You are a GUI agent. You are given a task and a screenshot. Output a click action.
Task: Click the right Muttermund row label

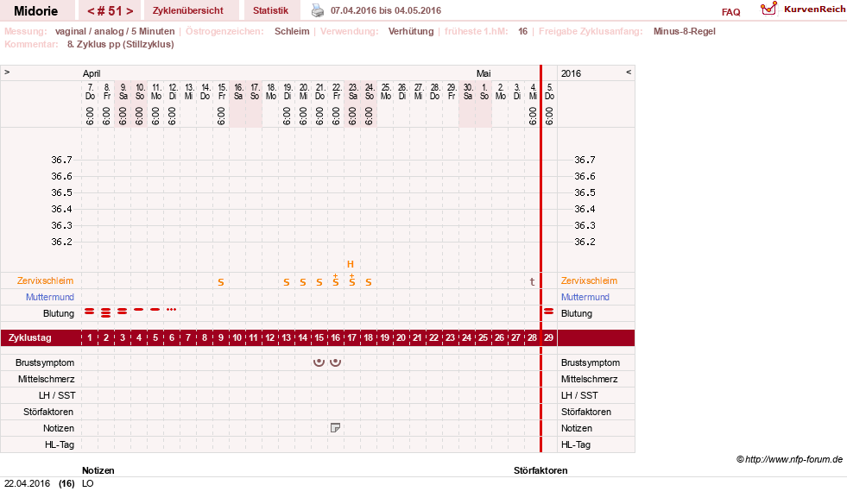coord(585,297)
